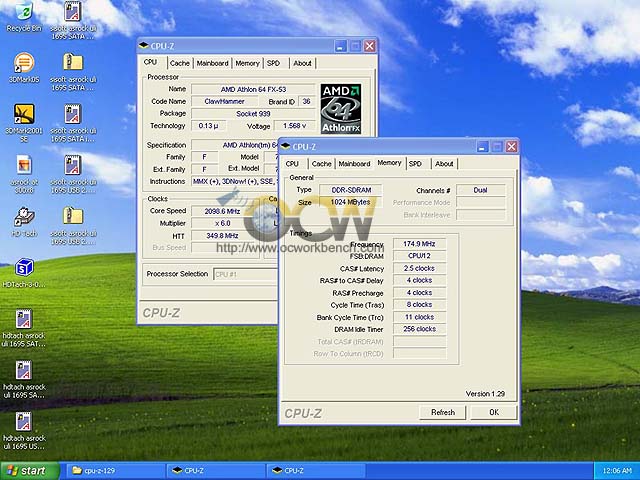
Task: Click the Name field 'AMD Athlon 64 FX-53'
Action: (x=253, y=89)
